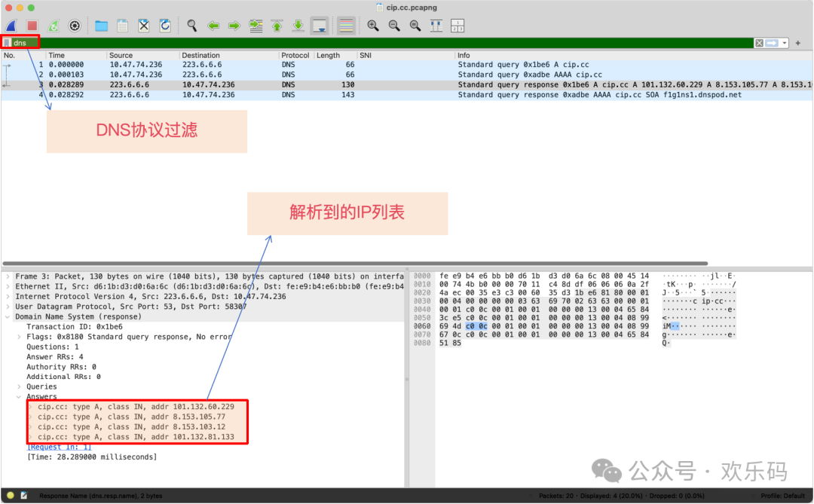Open recent display filters dropdown

click(x=785, y=43)
